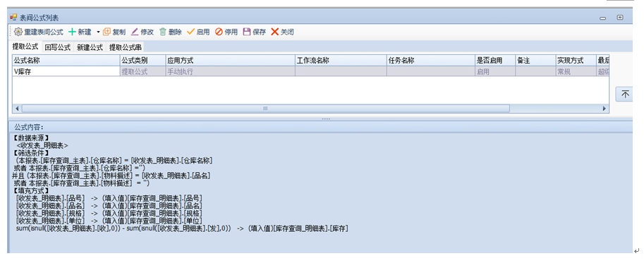
Task: Click the 公式名称 column header
Action: tap(66, 61)
